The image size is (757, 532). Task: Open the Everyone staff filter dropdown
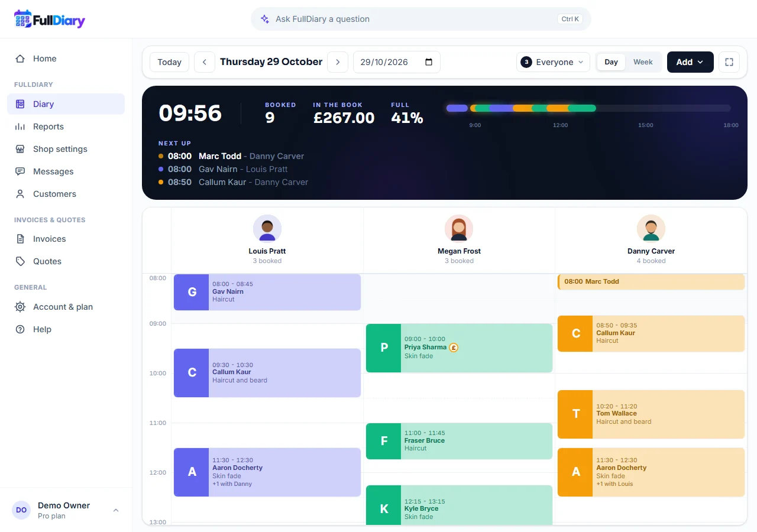(x=553, y=62)
